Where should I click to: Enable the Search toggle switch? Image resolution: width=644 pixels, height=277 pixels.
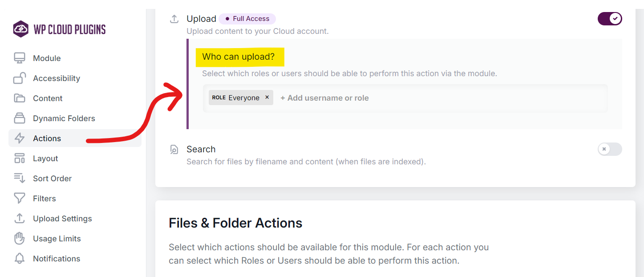609,149
